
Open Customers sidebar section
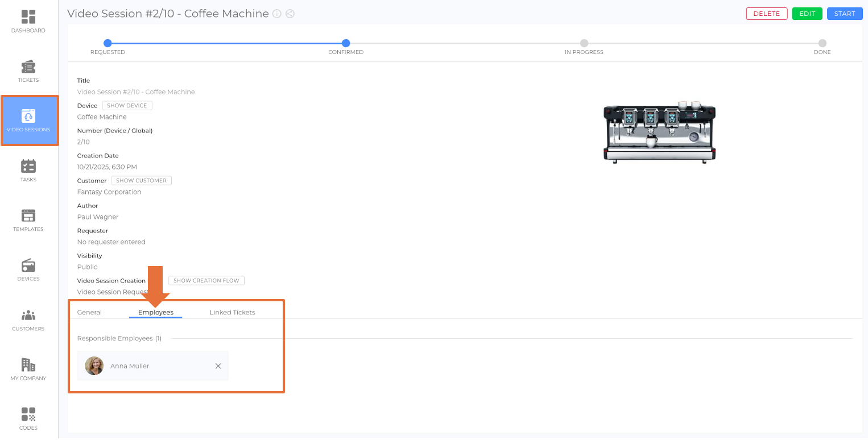[28, 319]
